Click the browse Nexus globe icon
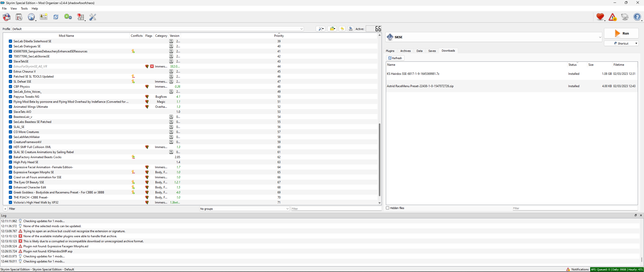 [32, 17]
